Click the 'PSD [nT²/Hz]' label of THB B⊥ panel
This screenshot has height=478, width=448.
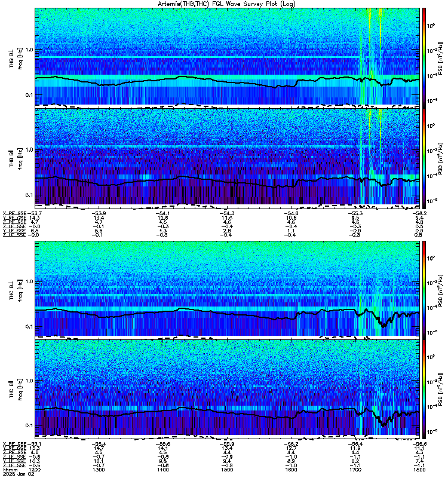pos(441,58)
